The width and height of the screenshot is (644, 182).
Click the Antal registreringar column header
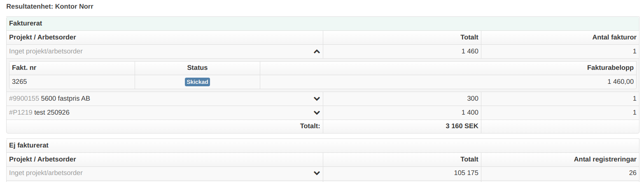pos(605,159)
